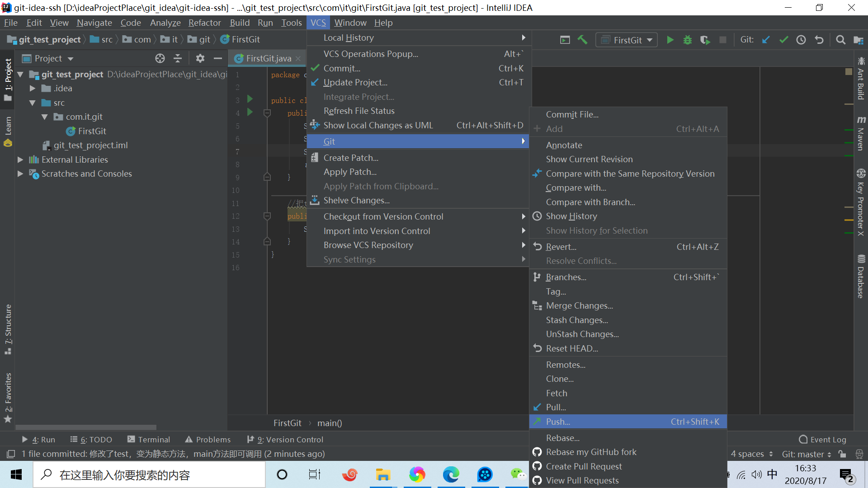868x488 pixels.
Task: Collapse the git_test_project tree node
Action: 20,74
